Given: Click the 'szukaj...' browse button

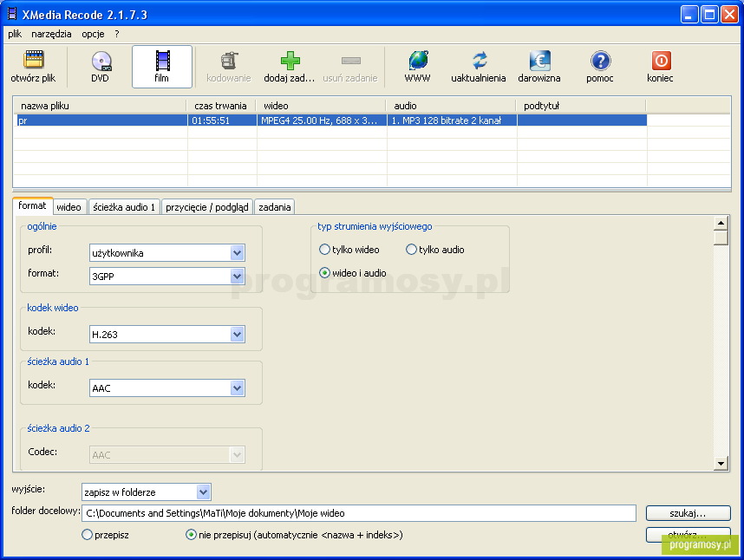Looking at the screenshot, I should [688, 513].
